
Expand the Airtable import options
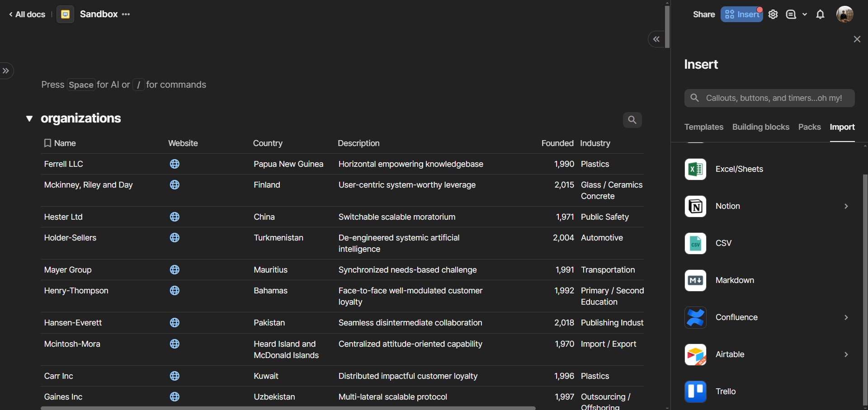(846, 354)
